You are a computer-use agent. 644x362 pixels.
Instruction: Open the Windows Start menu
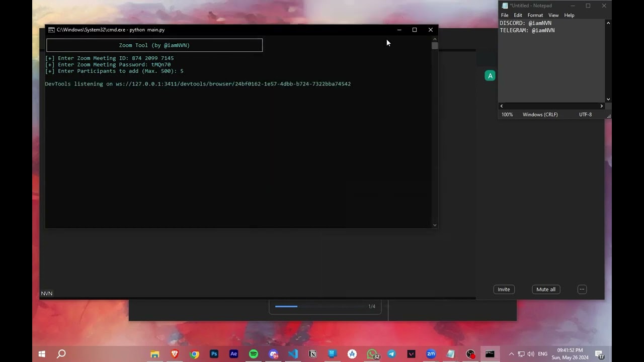pyautogui.click(x=42, y=354)
